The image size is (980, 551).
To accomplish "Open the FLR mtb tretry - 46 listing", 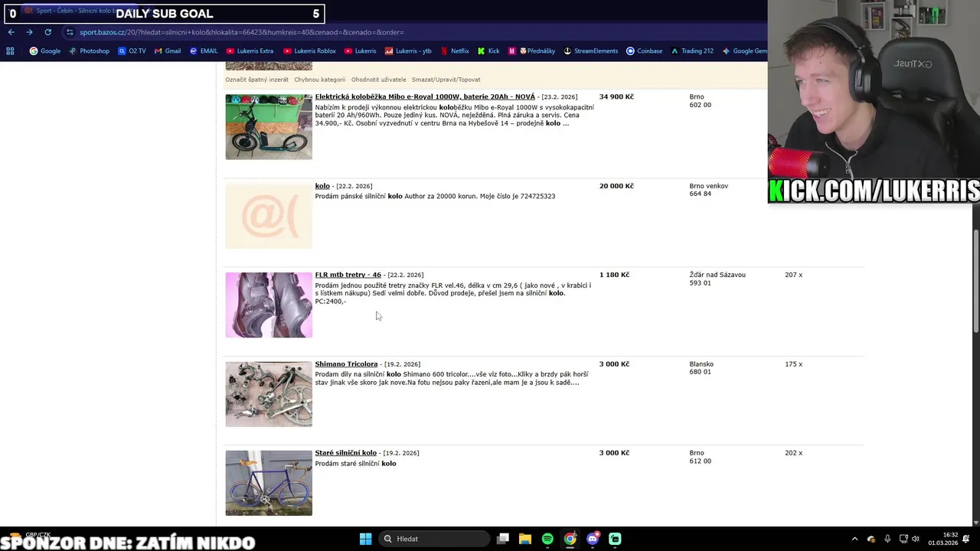I will pyautogui.click(x=348, y=275).
